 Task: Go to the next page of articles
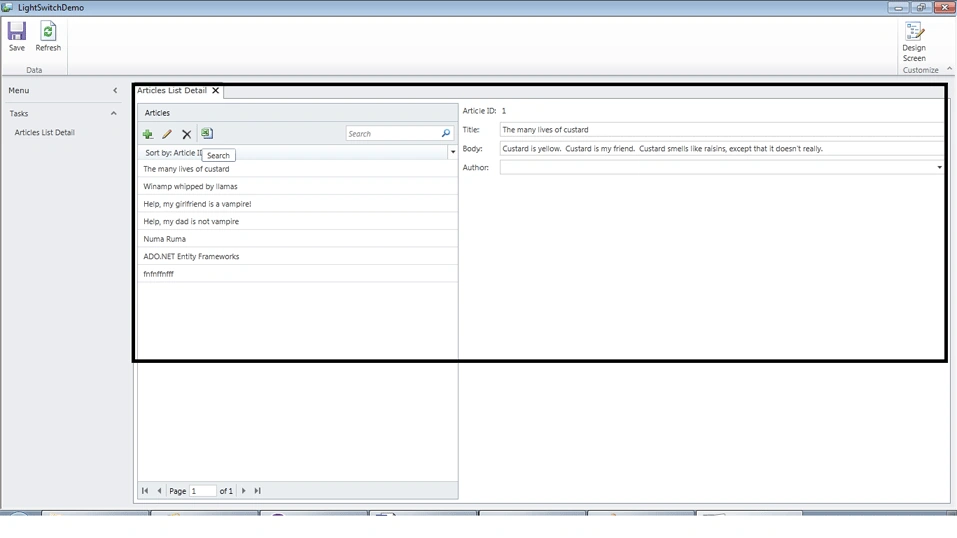[x=244, y=490]
